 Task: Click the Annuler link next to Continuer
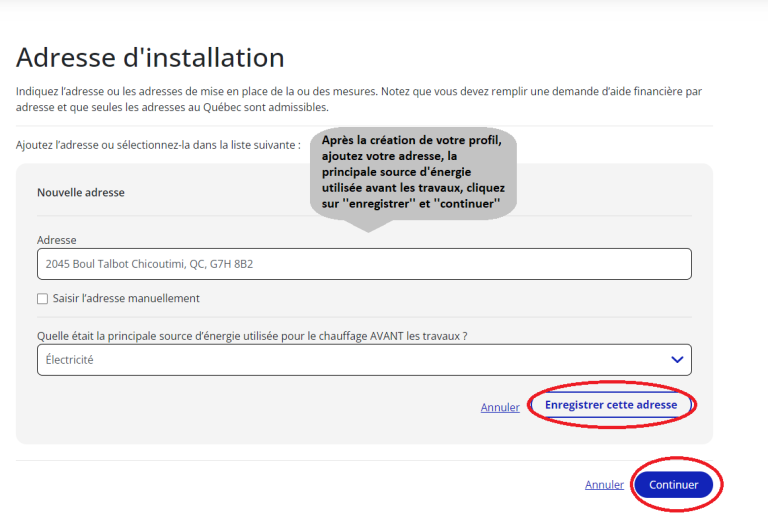pos(604,485)
